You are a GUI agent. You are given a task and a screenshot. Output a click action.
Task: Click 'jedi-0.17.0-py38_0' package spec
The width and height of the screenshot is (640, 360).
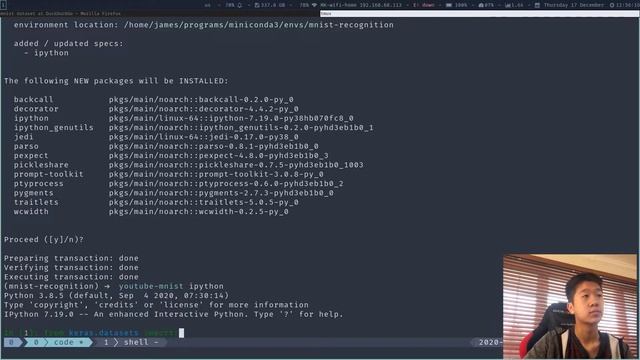(x=249, y=137)
